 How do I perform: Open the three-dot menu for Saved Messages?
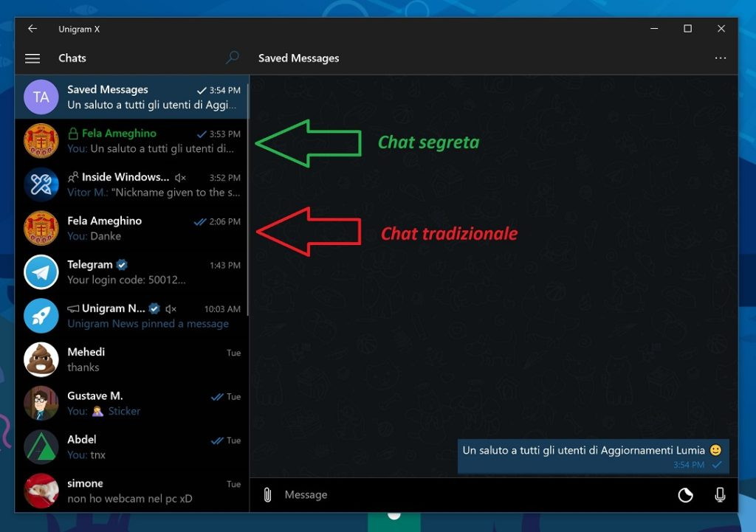[x=721, y=58]
